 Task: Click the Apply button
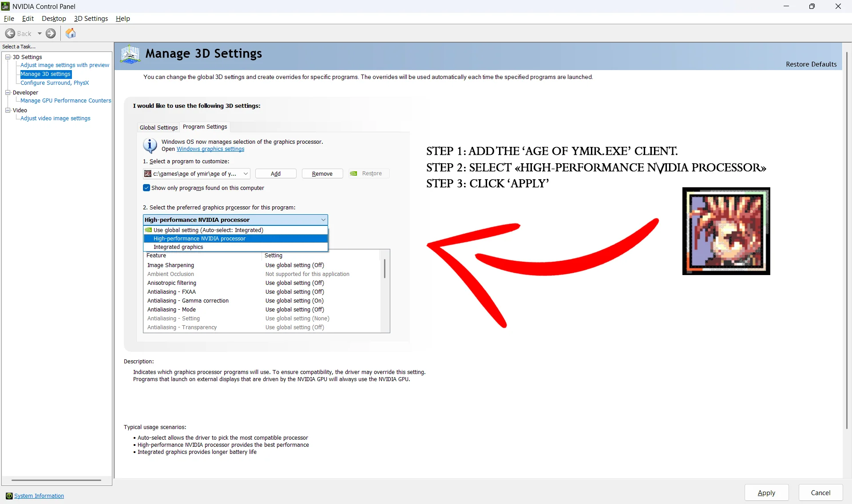pyautogui.click(x=766, y=492)
